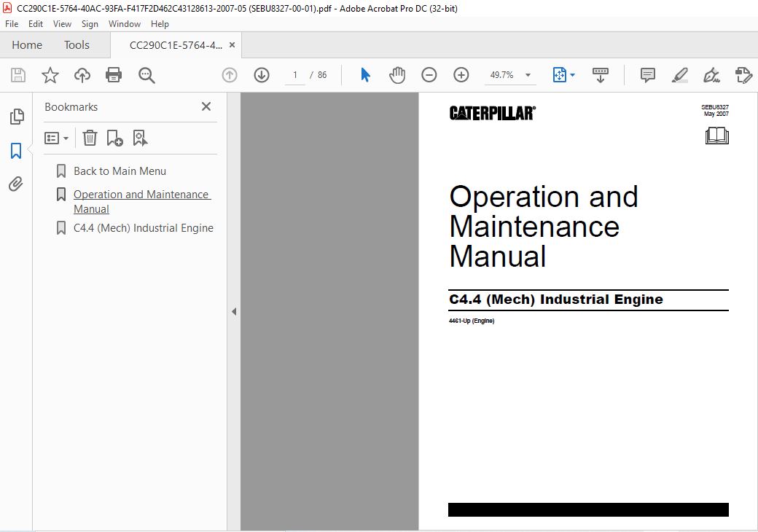The width and height of the screenshot is (758, 532).
Task: Open the File menu
Action: (12, 23)
